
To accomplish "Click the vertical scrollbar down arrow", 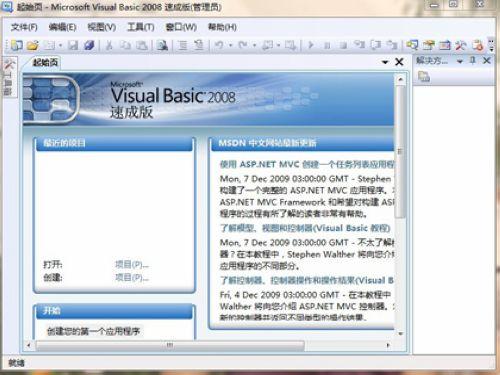I will pos(401,334).
